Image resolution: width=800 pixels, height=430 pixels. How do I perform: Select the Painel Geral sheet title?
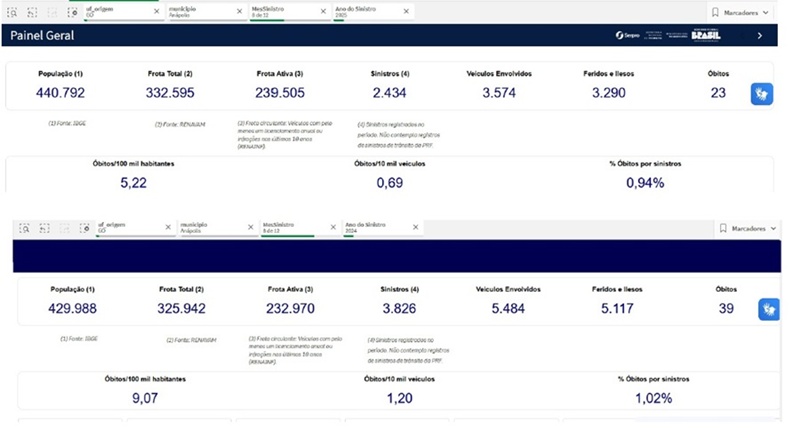click(42, 36)
